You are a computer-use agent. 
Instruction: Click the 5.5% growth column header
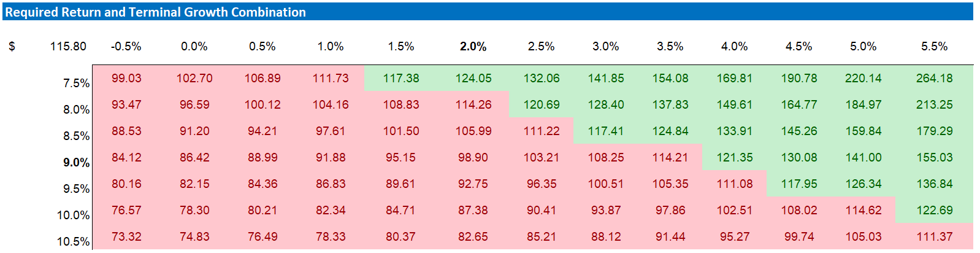click(x=934, y=47)
